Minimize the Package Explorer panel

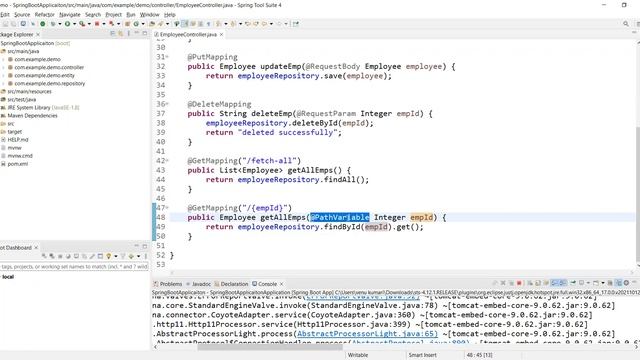pyautogui.click(x=137, y=33)
